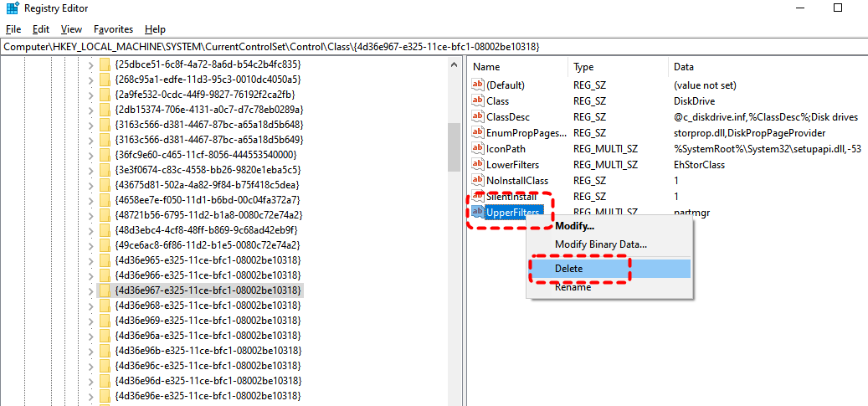The width and height of the screenshot is (868, 406).
Task: Click the NoInstallClass value icon
Action: point(478,180)
